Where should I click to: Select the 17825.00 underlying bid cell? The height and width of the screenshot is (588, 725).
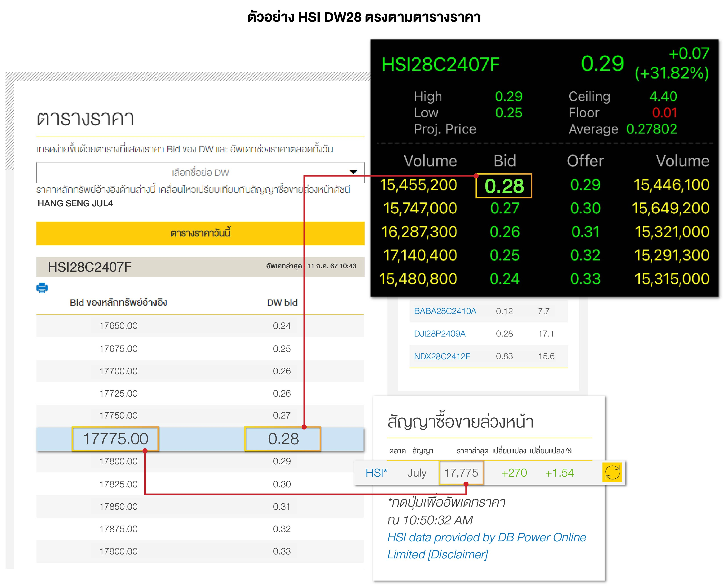[118, 484]
